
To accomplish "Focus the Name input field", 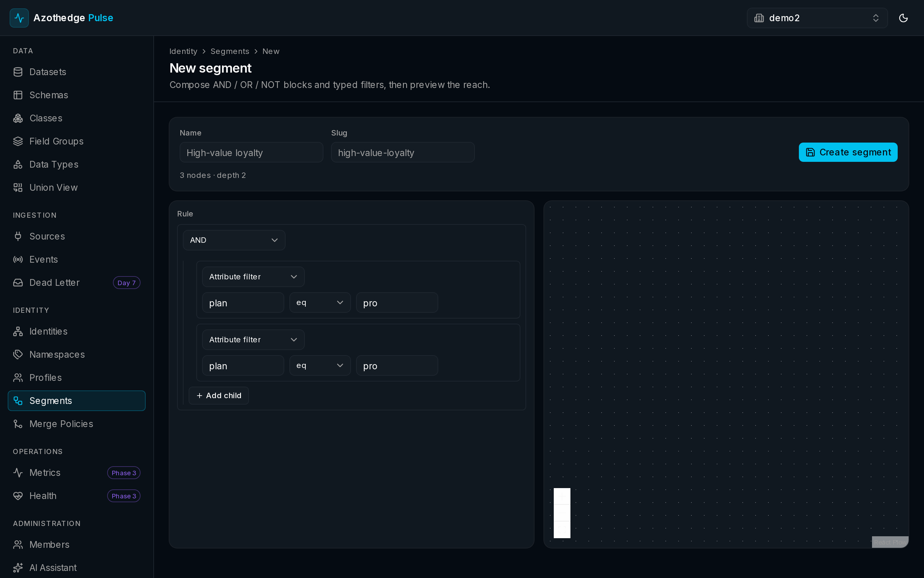I will [x=251, y=153].
